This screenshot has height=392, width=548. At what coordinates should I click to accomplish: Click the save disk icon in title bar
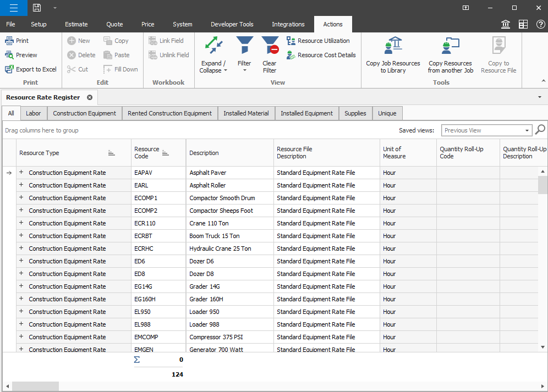[37, 8]
